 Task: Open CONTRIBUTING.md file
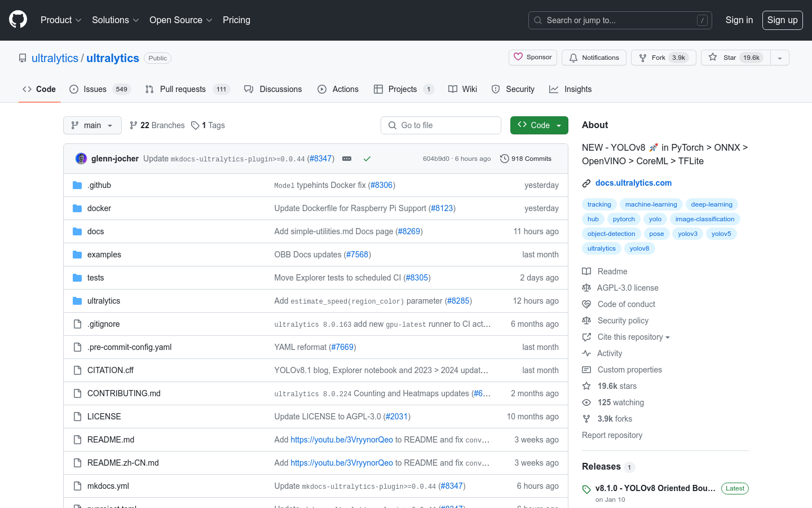click(x=124, y=393)
